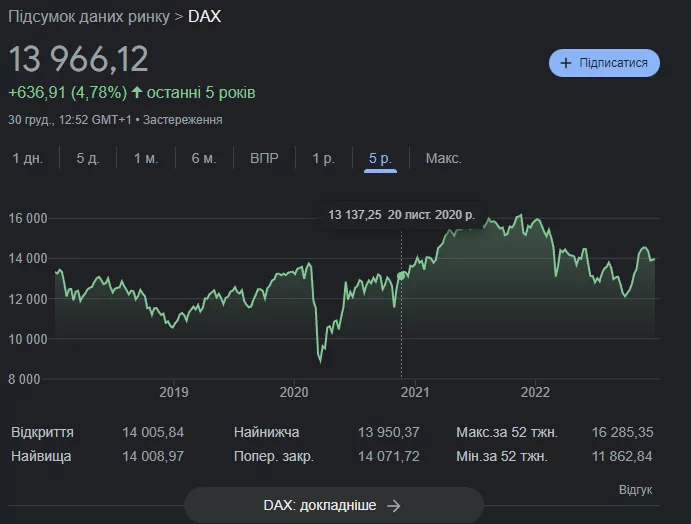691x524 pixels.
Task: Click the Макс.за 52 тжн. value 16 285,35
Action: click(x=622, y=432)
